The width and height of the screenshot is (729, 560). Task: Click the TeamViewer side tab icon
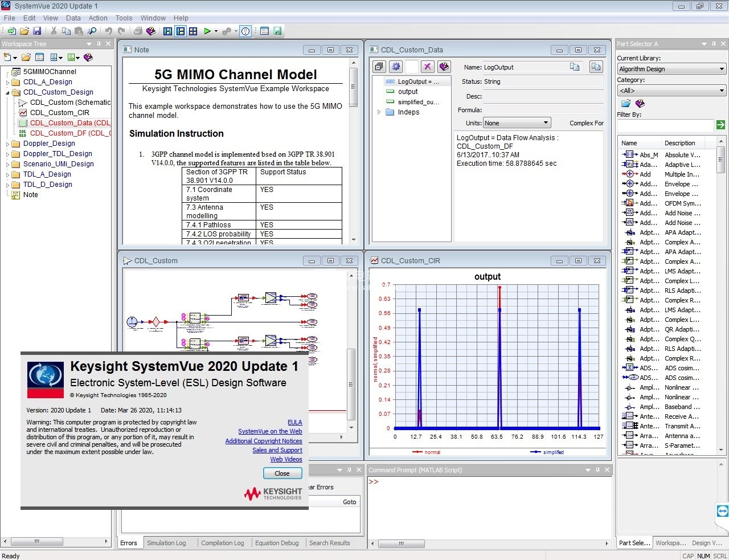click(723, 510)
